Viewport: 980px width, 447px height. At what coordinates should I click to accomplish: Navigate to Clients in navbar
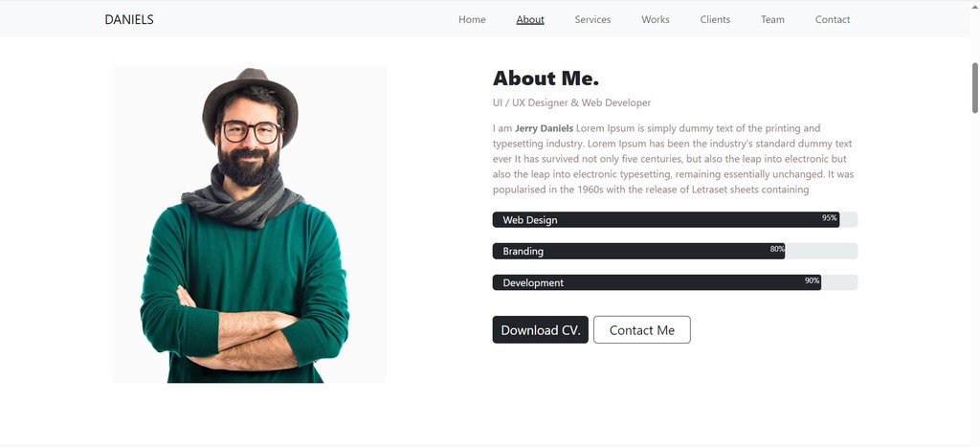pyautogui.click(x=715, y=19)
